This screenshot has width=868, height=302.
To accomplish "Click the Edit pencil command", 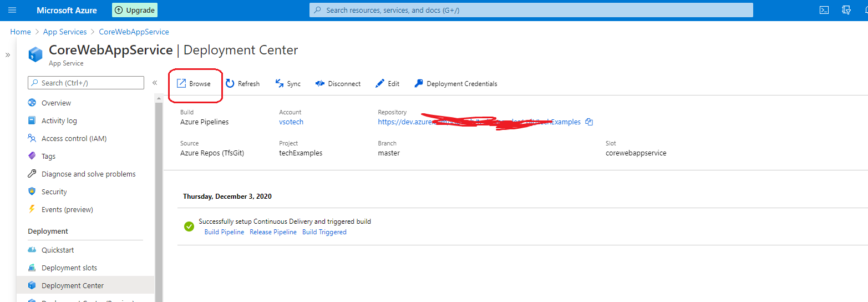I will (387, 84).
